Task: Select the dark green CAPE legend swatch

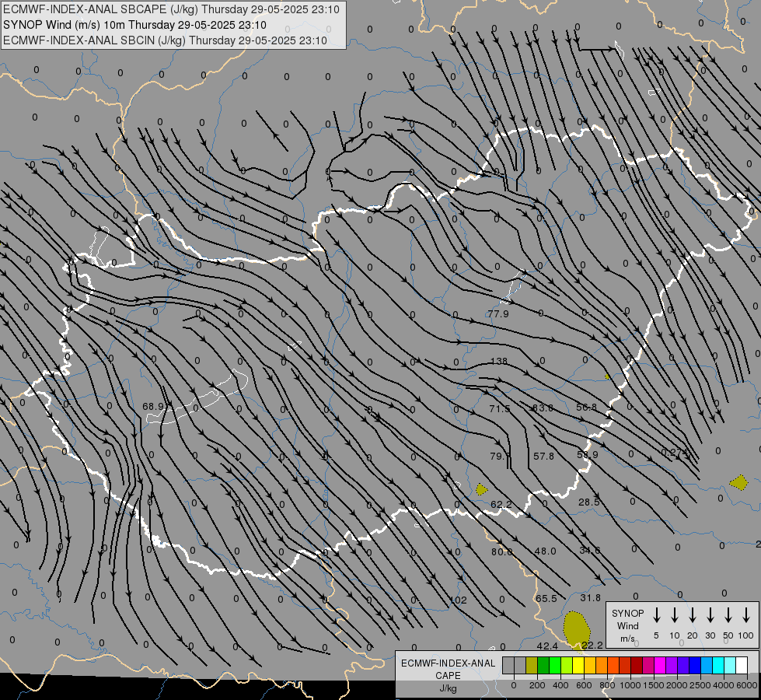Action: point(543,665)
